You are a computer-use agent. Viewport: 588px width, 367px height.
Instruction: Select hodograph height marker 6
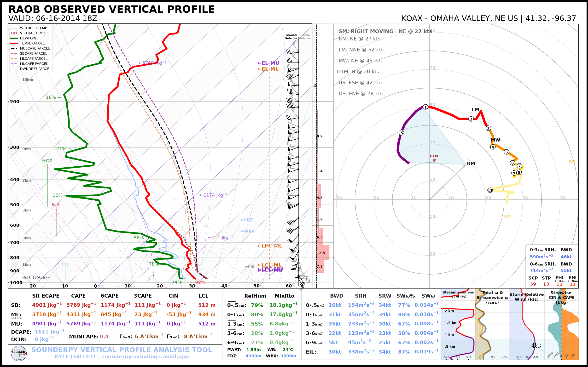(x=512, y=163)
